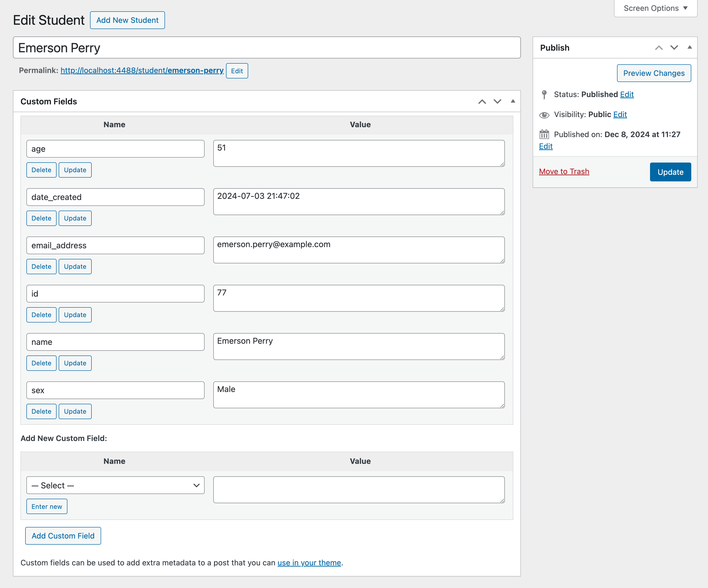708x588 pixels.
Task: Collapse the Custom Fields panel triangle
Action: coord(513,101)
